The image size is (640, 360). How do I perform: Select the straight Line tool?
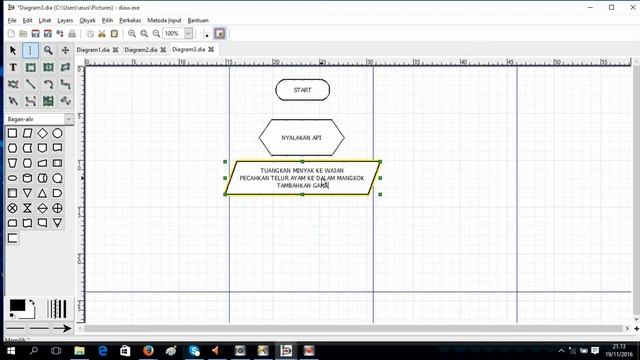pos(30,84)
